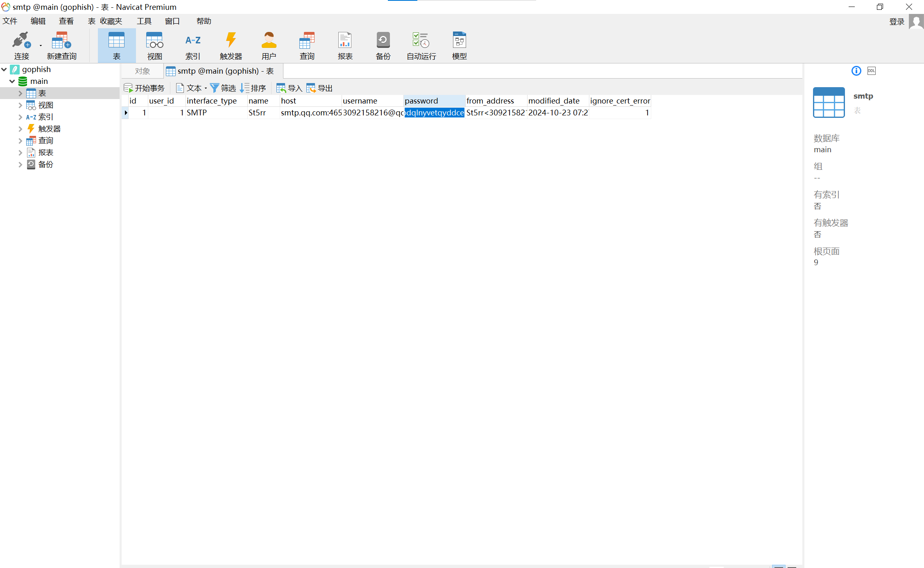This screenshot has width=924, height=568.
Task: Click the modified_date column header
Action: pyautogui.click(x=558, y=101)
